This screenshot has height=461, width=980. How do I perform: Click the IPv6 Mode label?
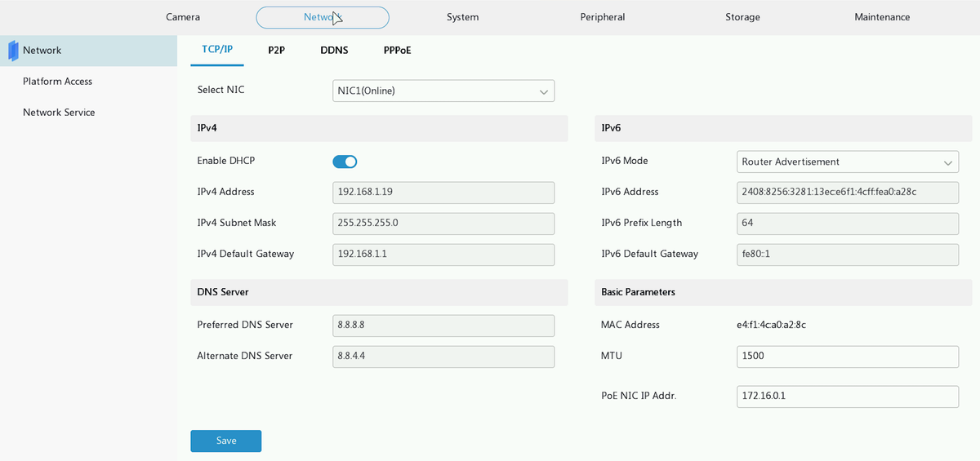[625, 161]
